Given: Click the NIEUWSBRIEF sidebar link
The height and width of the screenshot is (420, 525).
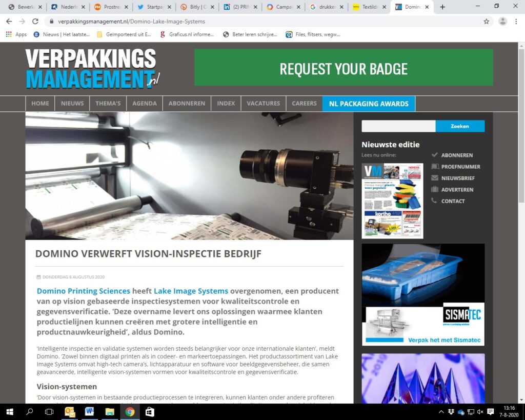Looking at the screenshot, I should pos(453,178).
